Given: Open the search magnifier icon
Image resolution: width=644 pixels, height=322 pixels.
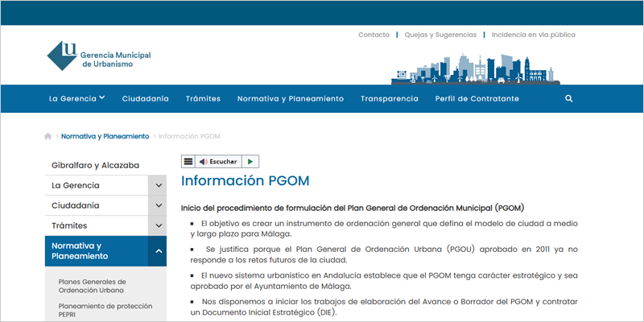Looking at the screenshot, I should click(569, 98).
